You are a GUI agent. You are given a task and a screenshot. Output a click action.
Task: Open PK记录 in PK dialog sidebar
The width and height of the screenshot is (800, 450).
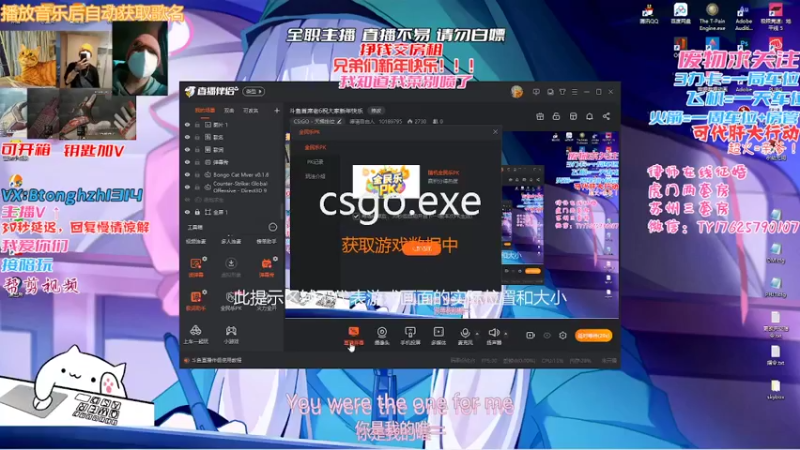[315, 162]
